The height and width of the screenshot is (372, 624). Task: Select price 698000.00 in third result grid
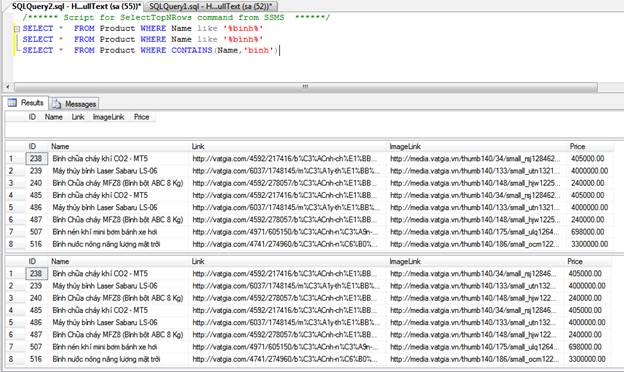585,347
